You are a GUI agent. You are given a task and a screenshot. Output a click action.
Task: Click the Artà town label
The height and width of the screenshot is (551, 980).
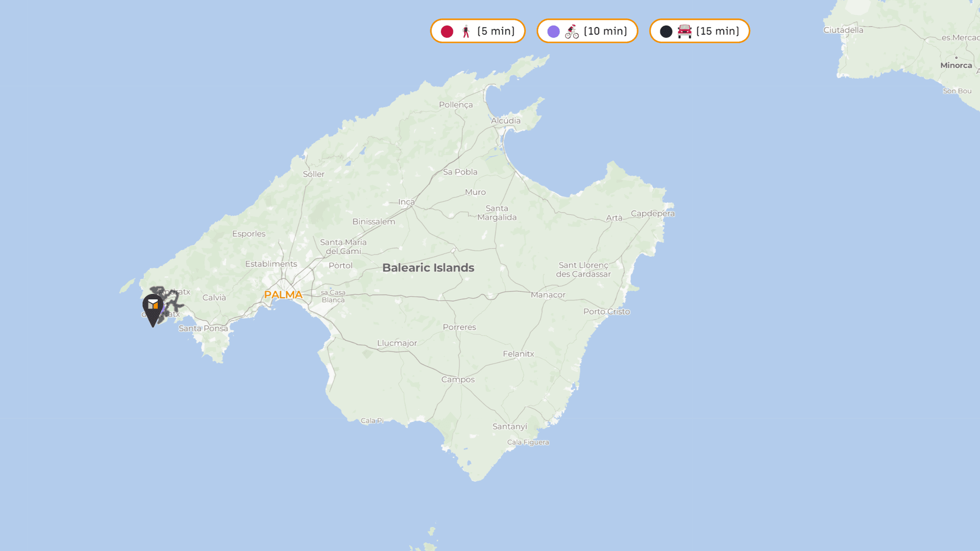point(614,218)
